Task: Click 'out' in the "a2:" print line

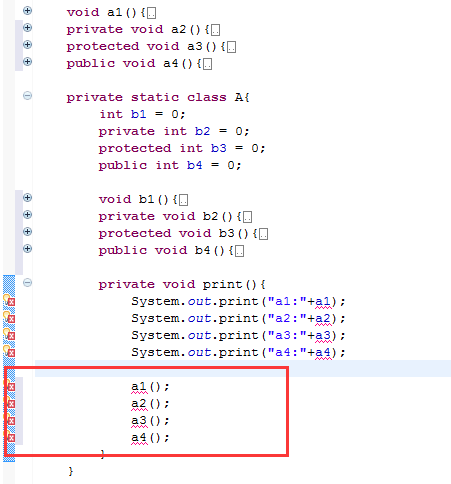Action: tap(199, 319)
